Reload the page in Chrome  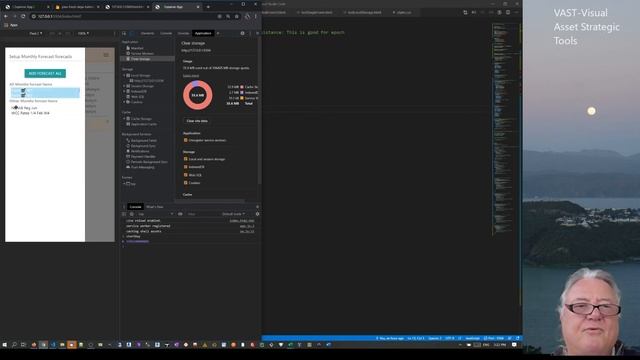23,16
